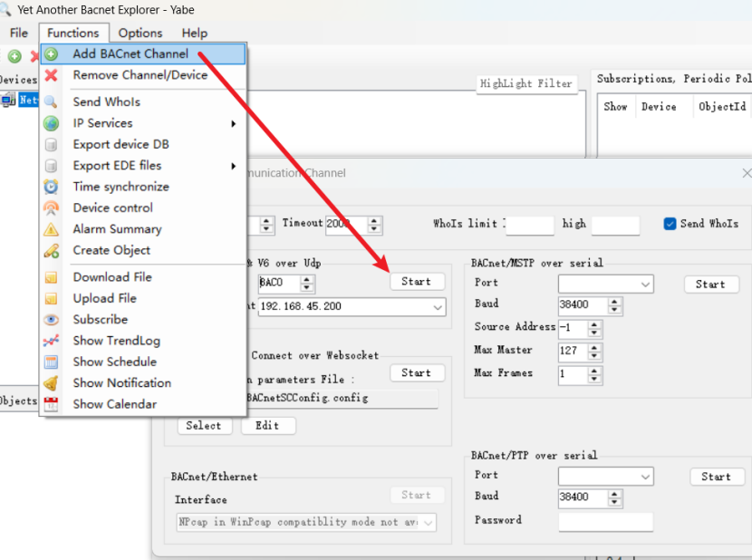
Task: Click the Select config file button
Action: coord(204,426)
